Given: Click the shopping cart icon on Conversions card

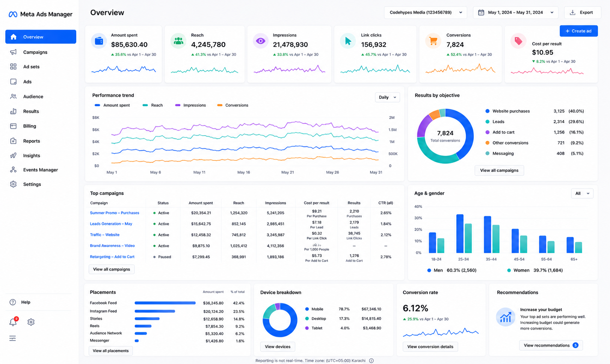Looking at the screenshot, I should (x=433, y=41).
